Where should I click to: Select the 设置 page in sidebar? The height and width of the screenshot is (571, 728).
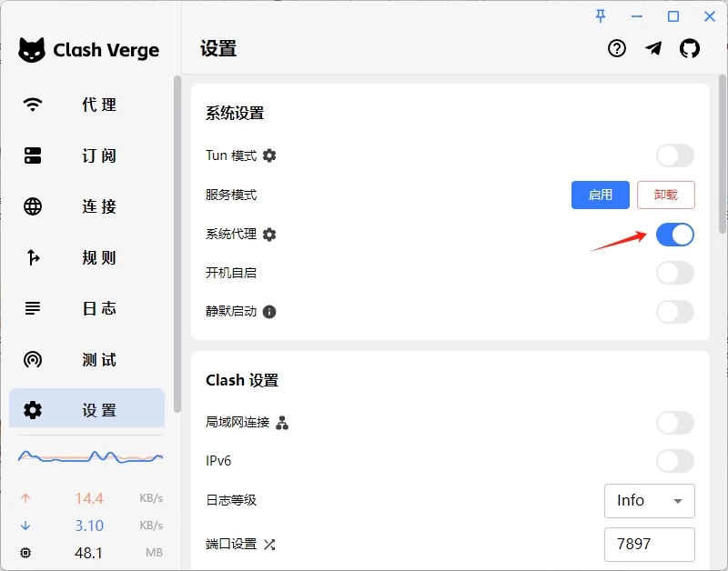[86, 407]
